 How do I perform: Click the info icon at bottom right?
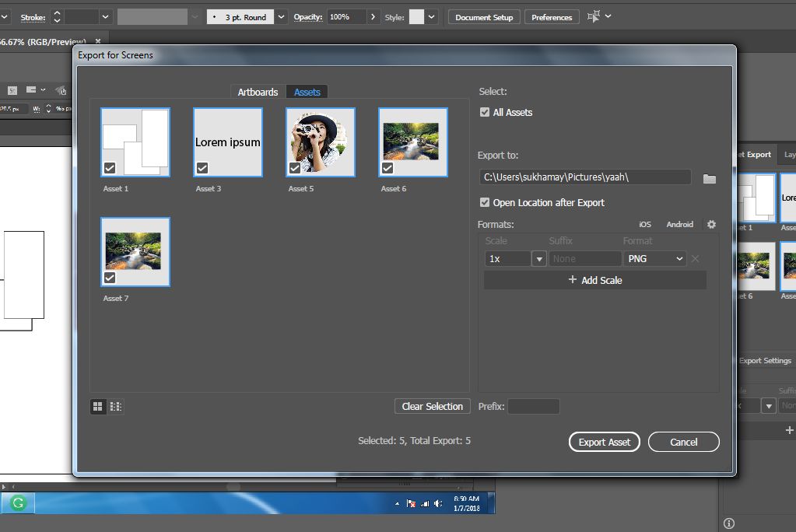(x=728, y=523)
